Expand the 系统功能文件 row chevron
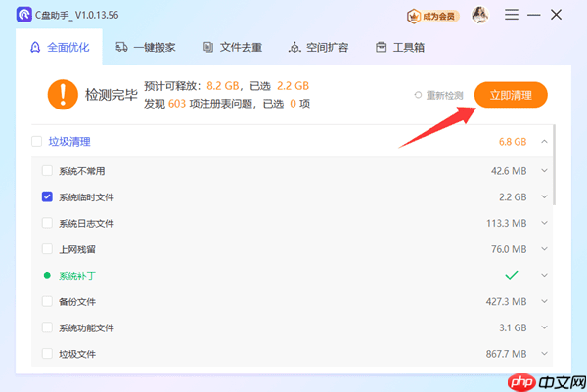Viewport: 587px width, 392px height. pyautogui.click(x=544, y=327)
